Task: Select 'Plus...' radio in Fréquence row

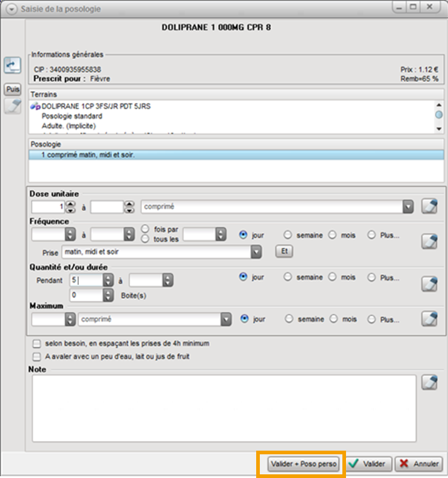Action: (x=372, y=234)
